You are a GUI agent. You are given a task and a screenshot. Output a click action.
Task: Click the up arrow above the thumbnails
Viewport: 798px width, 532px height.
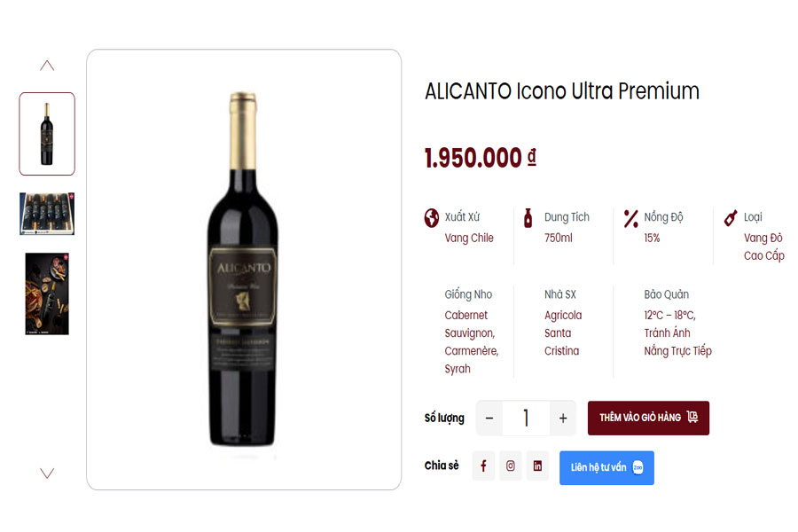46,64
